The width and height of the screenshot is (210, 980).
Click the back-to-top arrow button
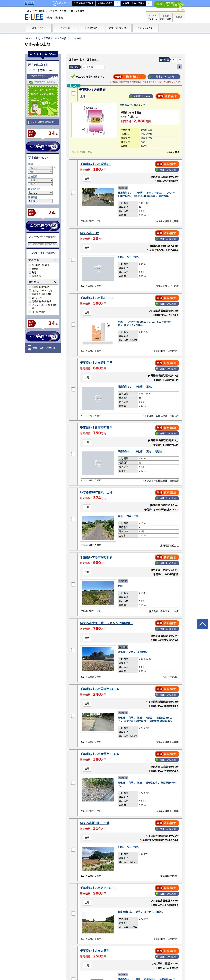click(x=202, y=624)
